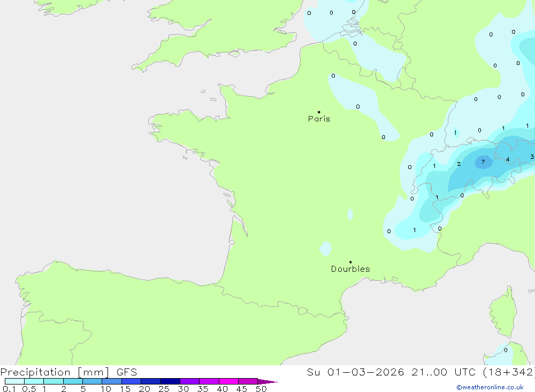Click the legend label "35"
Viewport: 535px width, 392px height.
[203, 389]
